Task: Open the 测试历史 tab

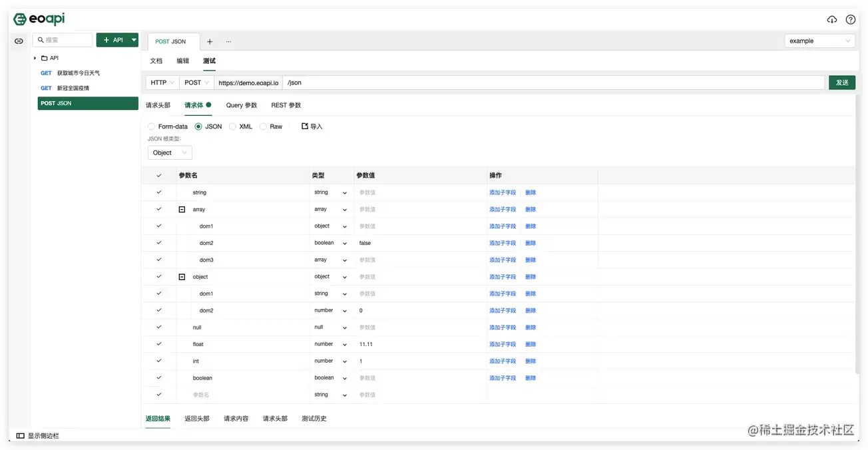Action: point(314,419)
